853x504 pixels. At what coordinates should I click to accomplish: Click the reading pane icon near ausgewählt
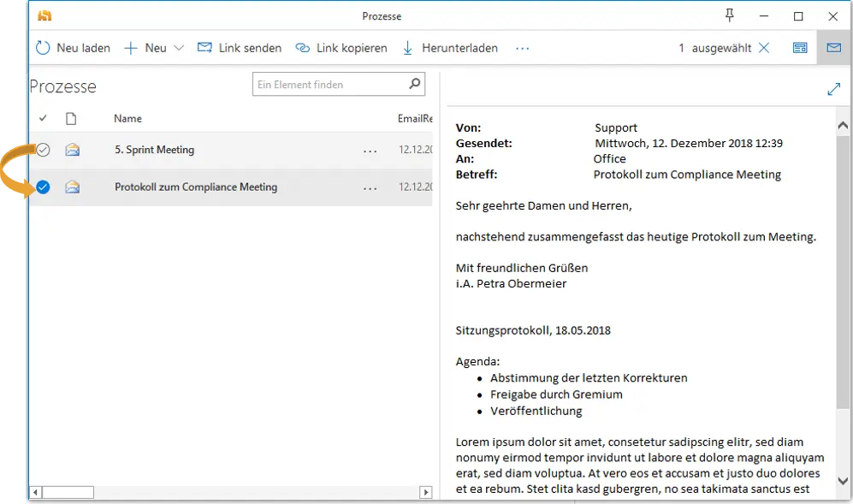coord(800,48)
